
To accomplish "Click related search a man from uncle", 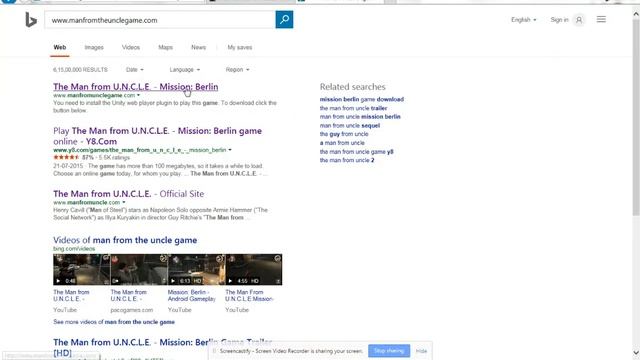I will pyautogui.click(x=342, y=143).
